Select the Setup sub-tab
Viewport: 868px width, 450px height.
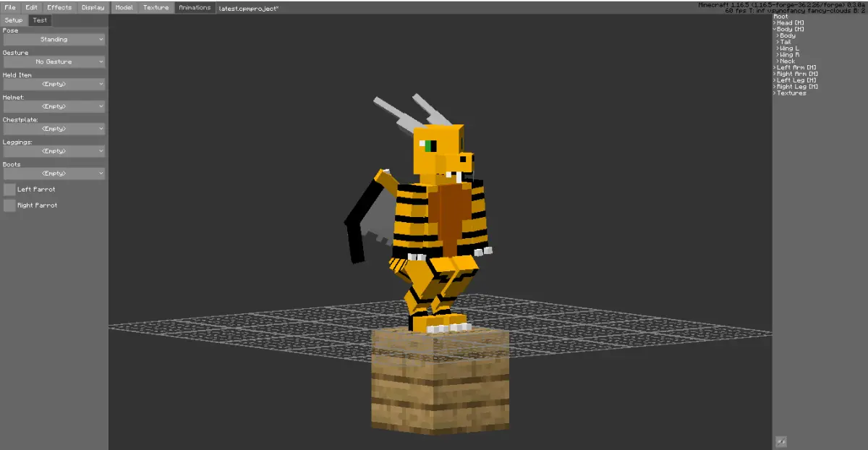tap(14, 20)
